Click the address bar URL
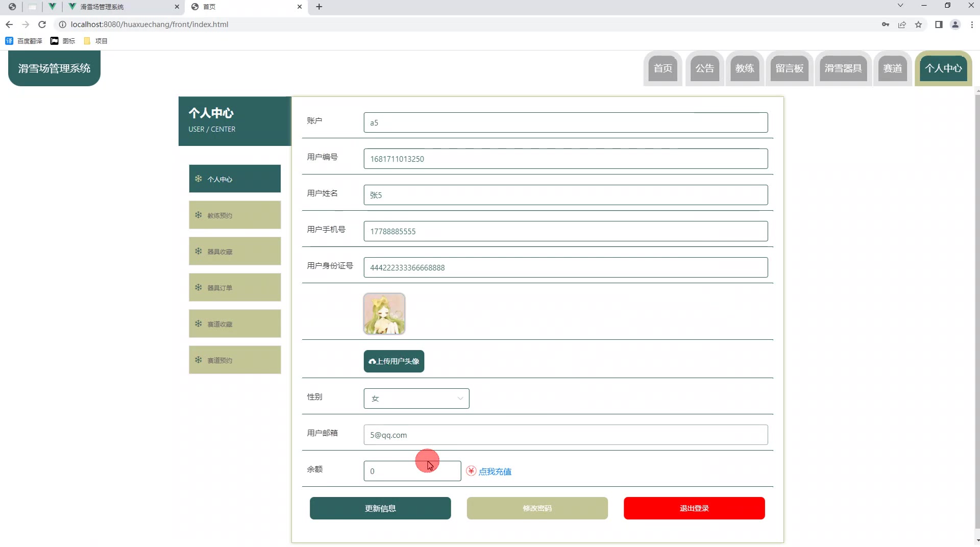 (150, 24)
